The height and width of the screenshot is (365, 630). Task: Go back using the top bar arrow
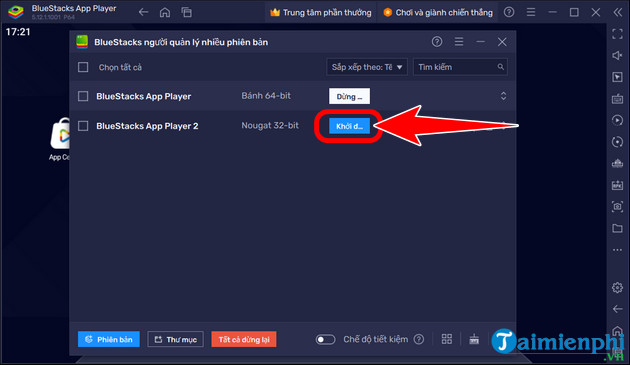point(143,12)
